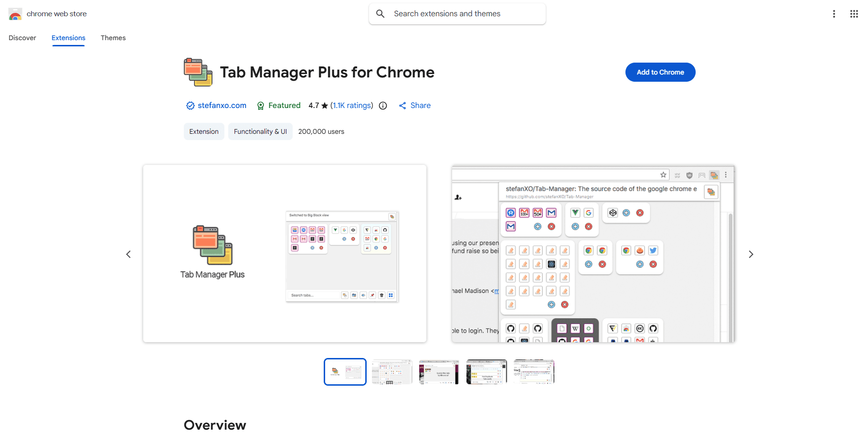Screen dimensions: 868x444
Task: Click the '200,000 users' text
Action: point(321,131)
